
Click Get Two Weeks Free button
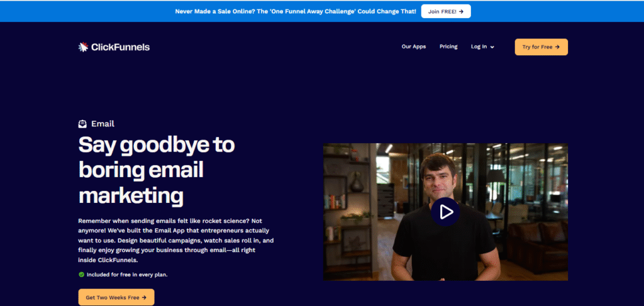(x=116, y=297)
